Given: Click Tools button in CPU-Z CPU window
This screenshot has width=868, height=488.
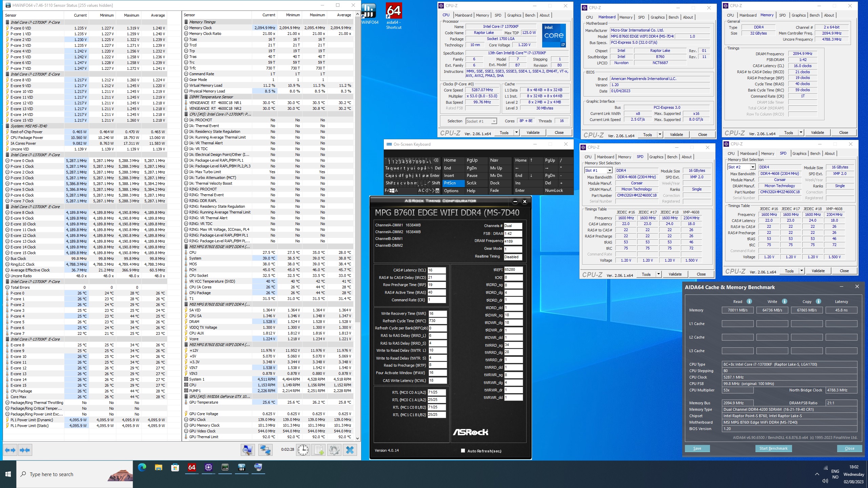Looking at the screenshot, I should click(x=504, y=133).
